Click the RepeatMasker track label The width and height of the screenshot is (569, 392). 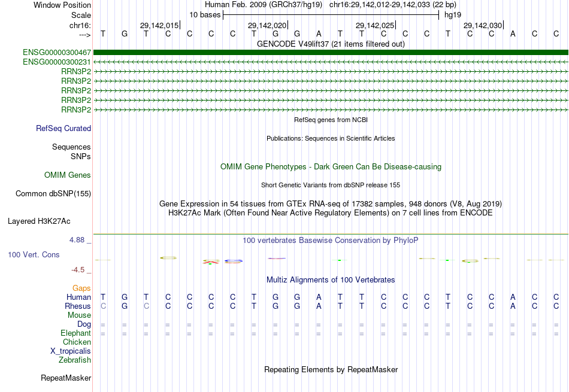66,378
